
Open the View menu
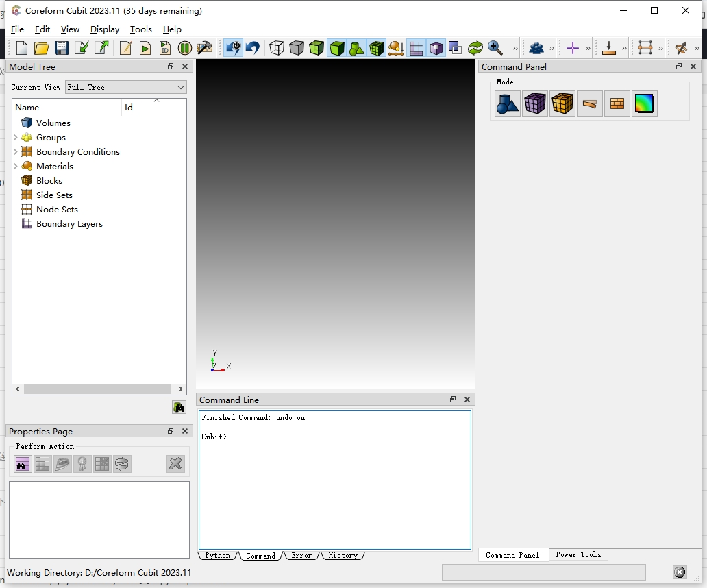(x=70, y=29)
